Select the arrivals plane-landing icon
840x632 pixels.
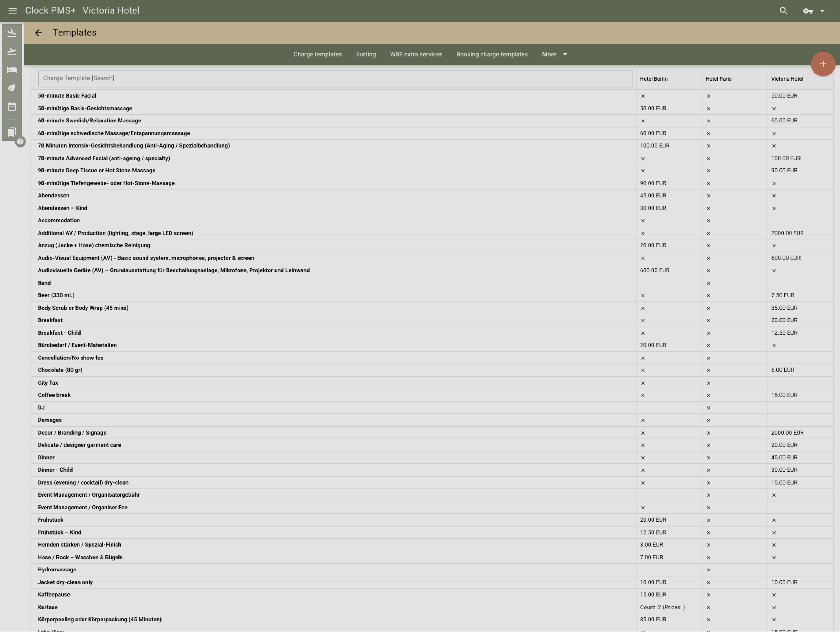pyautogui.click(x=12, y=33)
